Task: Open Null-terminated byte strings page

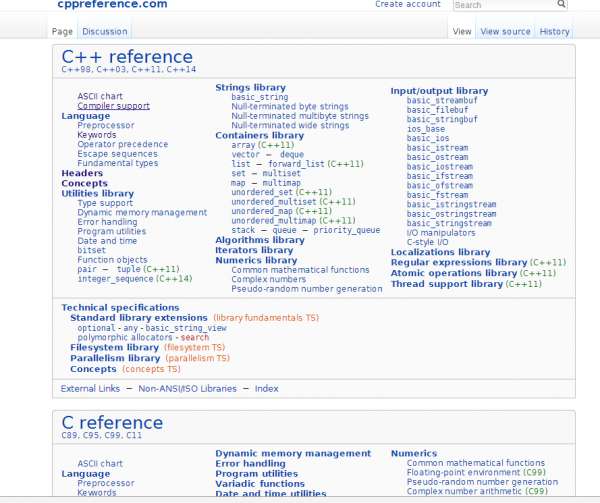Action: 290,106
